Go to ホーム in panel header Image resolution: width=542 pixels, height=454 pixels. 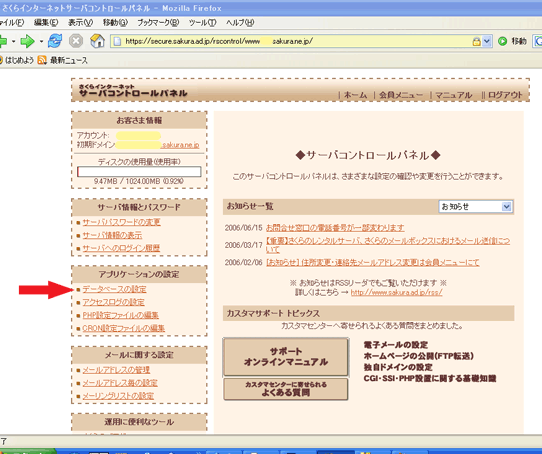[355, 95]
